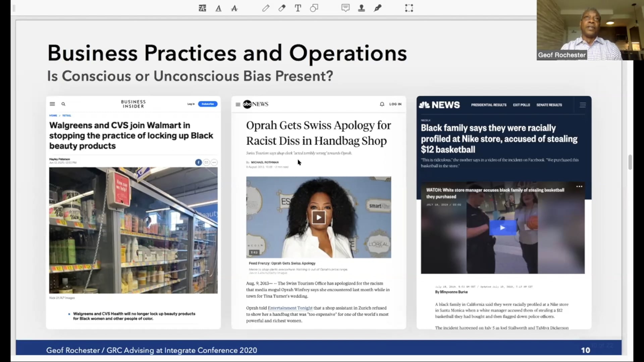
Task: Click Black family racially profiled headline
Action: 499,138
